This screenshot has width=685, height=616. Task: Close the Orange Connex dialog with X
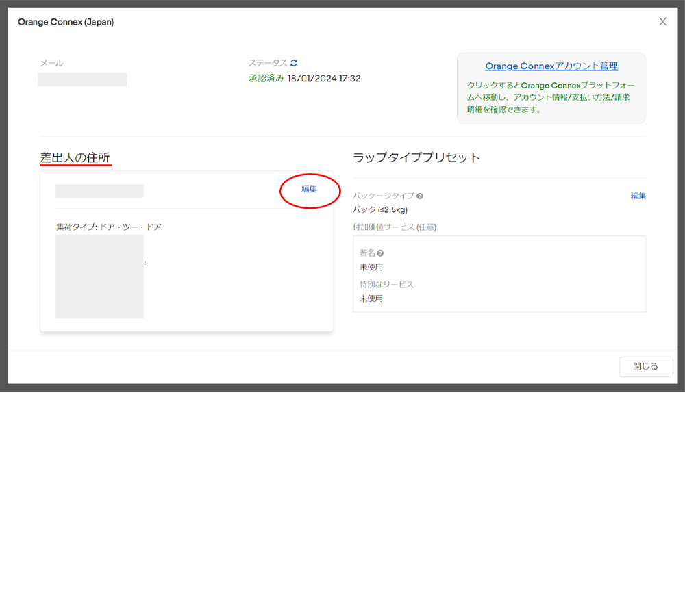pyautogui.click(x=662, y=22)
